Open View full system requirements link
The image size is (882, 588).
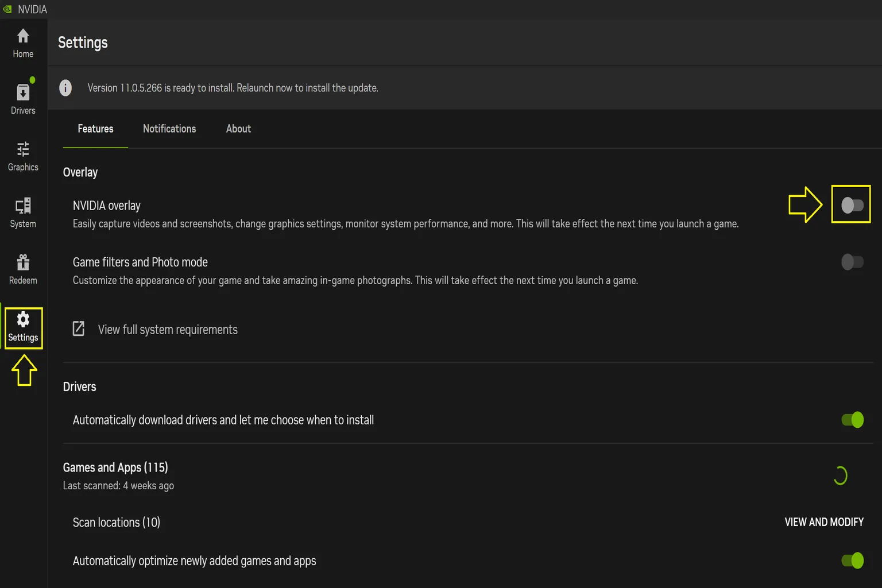pos(168,330)
